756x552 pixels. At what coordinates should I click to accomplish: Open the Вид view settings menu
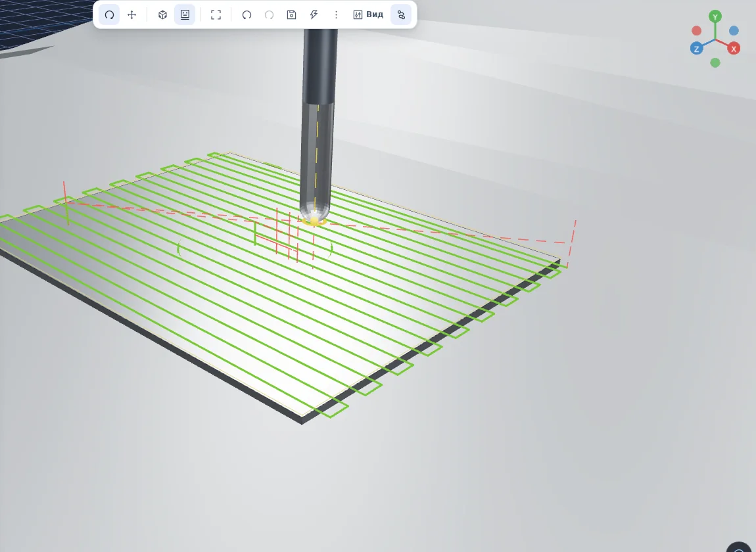368,15
